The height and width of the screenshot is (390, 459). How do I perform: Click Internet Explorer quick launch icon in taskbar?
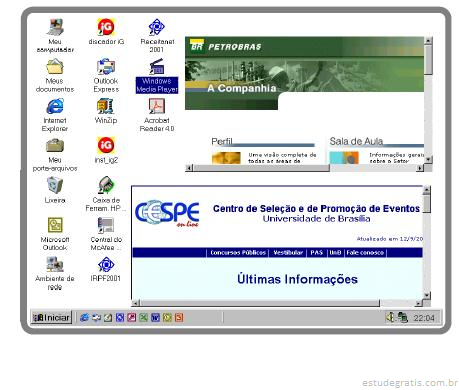pyautogui.click(x=85, y=317)
